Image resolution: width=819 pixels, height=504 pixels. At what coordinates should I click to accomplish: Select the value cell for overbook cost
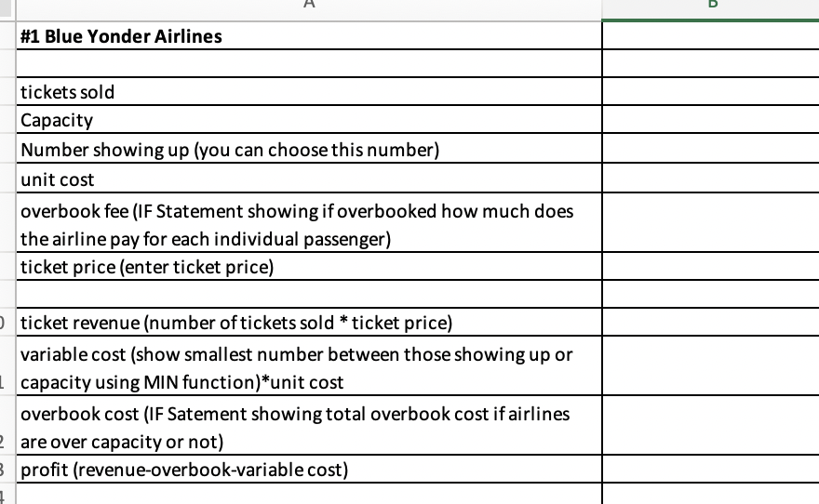[x=711, y=425]
